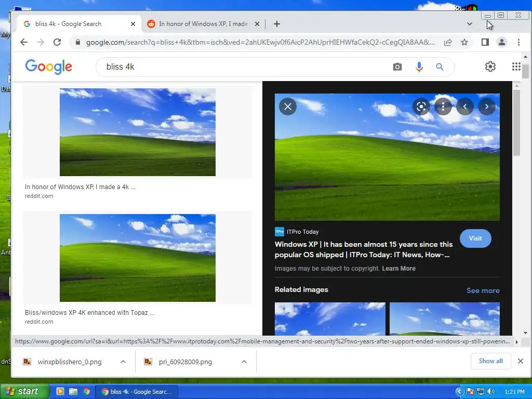Screen dimensions: 532x399
Task: Open the taskbar media player quick launch icon
Action: coord(60,391)
